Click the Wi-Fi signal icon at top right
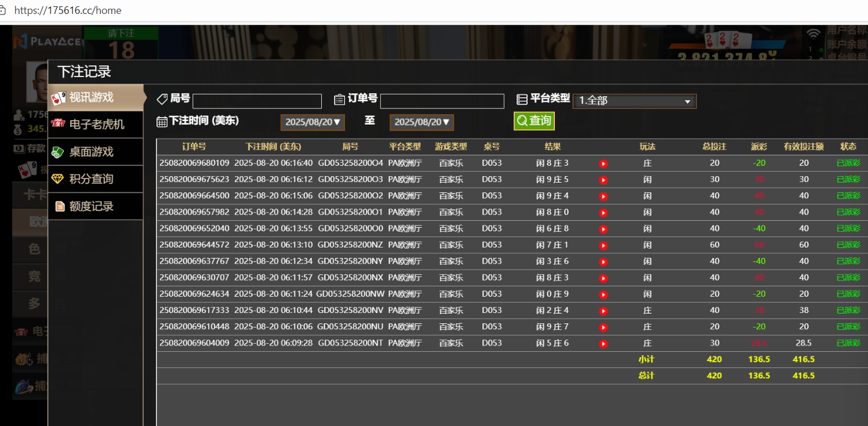 (x=814, y=34)
